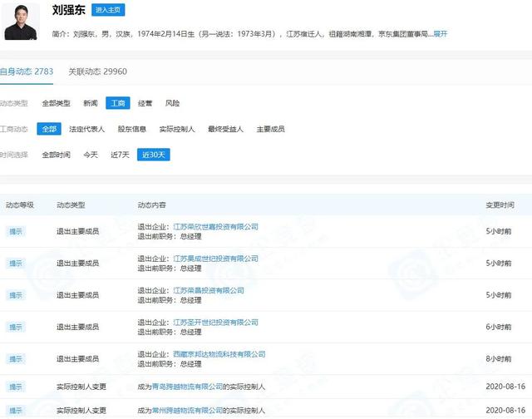
Task: Select the 风险 type filter
Action: 172,103
